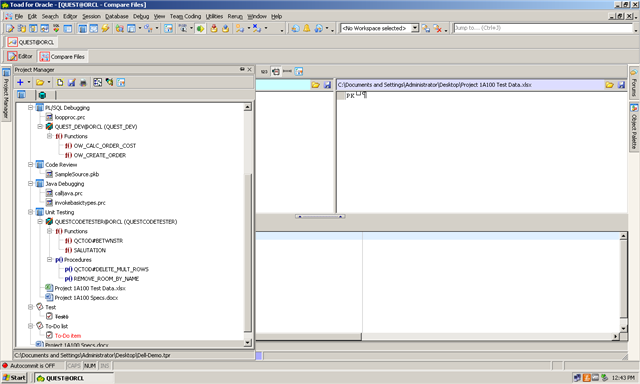640x384 pixels.
Task: Click the Project Manager vertical sidebar tab
Action: click(6, 93)
